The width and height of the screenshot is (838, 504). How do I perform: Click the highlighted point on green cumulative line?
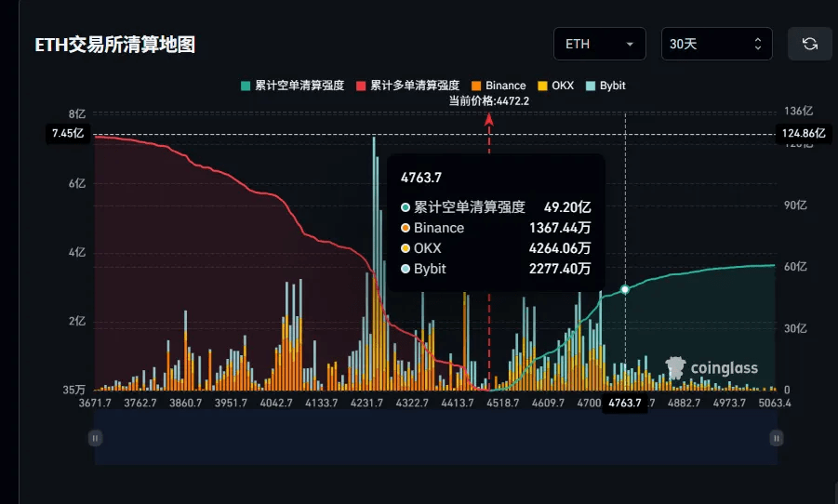coord(625,289)
